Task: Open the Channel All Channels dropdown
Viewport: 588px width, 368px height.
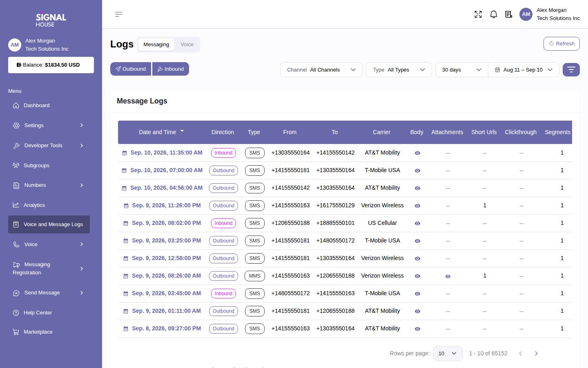Action: point(321,70)
